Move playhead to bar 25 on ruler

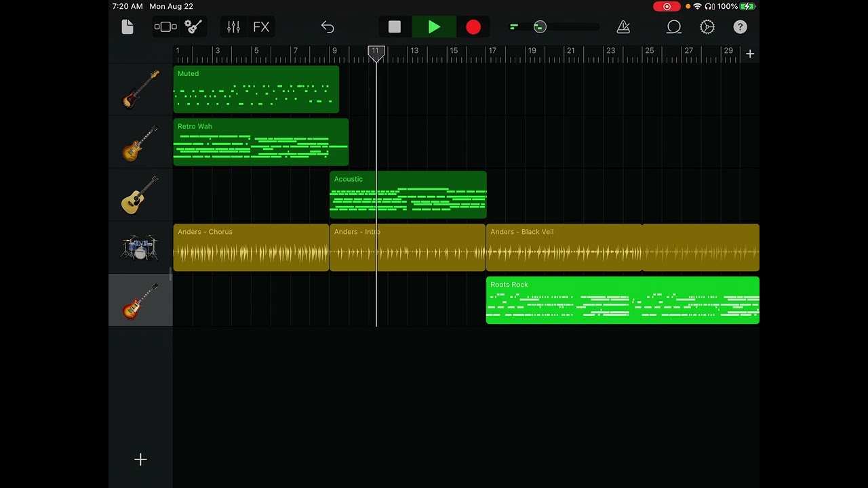click(650, 52)
